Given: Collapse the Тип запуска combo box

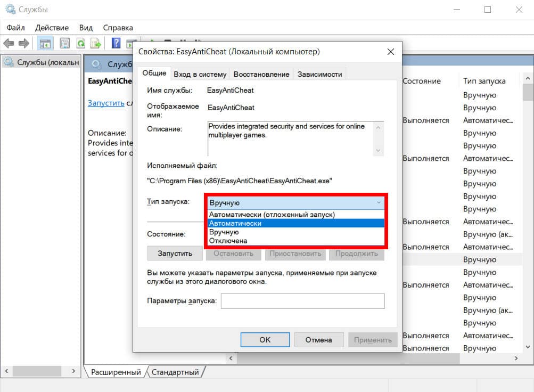Looking at the screenshot, I should click(379, 202).
